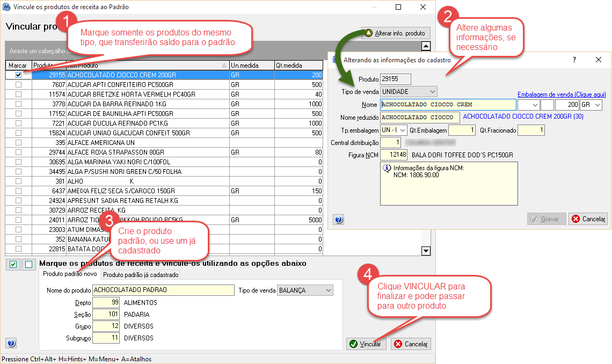The image size is (612, 364).
Task: Click scroll up arrow of product grid
Action: (x=426, y=46)
